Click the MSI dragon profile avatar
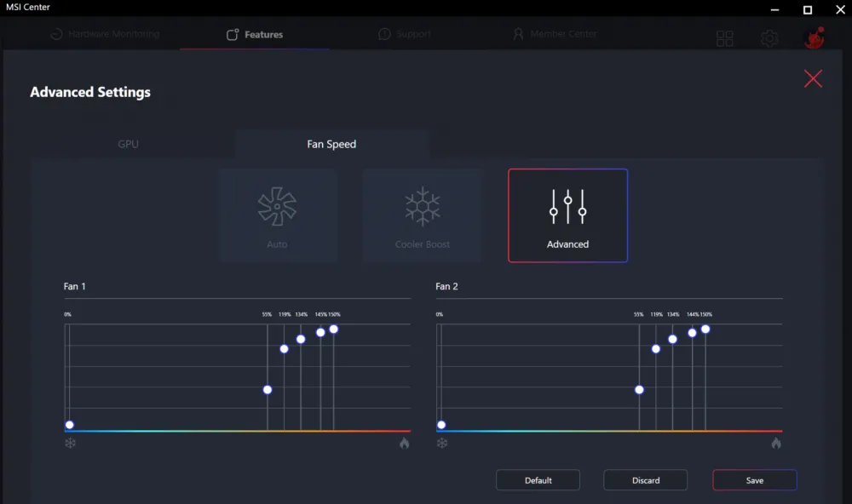Screen dimensions: 852x504 point(814,38)
